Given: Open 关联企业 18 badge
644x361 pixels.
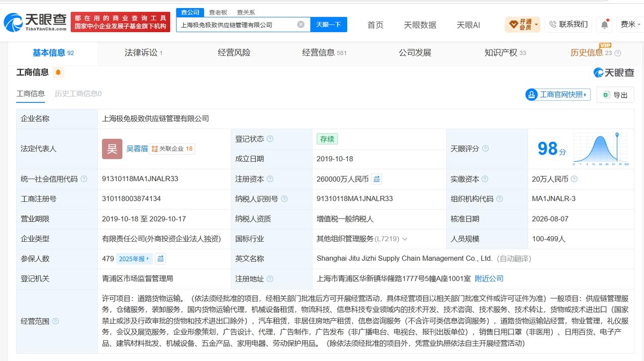Looking at the screenshot, I should (x=172, y=149).
